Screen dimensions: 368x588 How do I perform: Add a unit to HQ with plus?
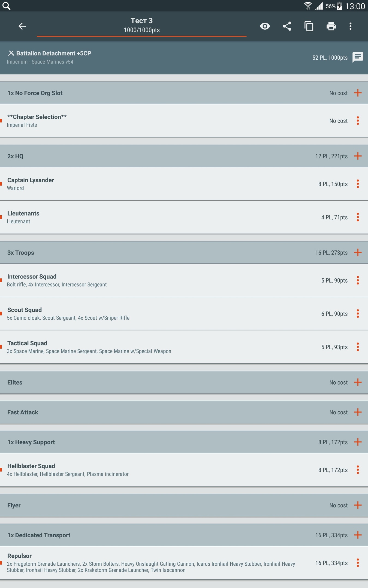coord(358,156)
